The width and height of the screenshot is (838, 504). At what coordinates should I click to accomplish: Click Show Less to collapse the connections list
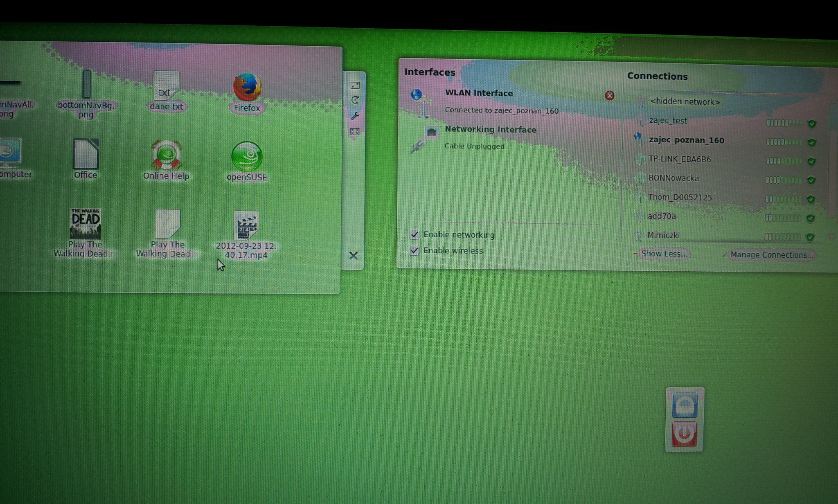pos(663,254)
